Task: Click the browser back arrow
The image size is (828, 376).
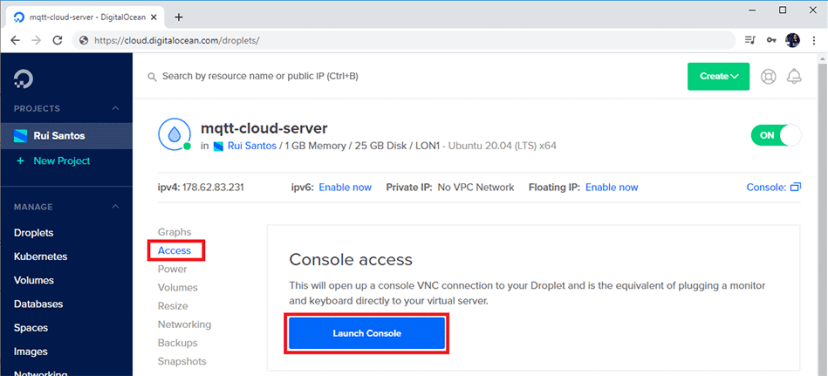Action: click(15, 40)
